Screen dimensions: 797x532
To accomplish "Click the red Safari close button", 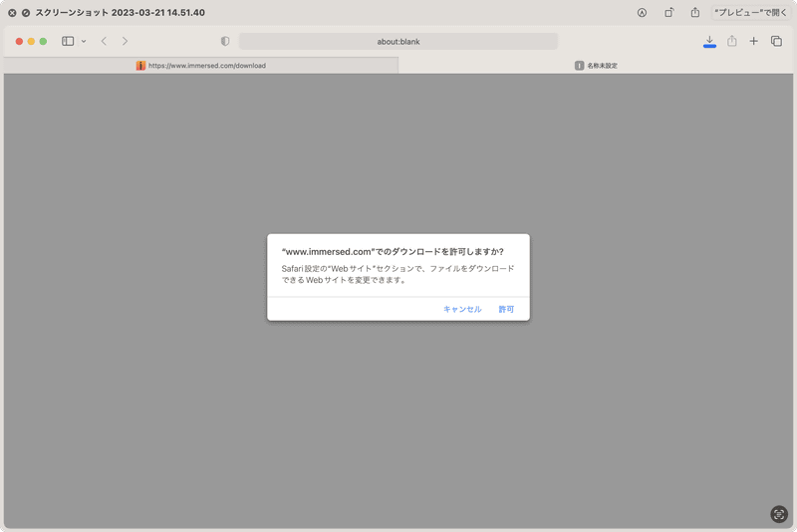I will point(19,41).
